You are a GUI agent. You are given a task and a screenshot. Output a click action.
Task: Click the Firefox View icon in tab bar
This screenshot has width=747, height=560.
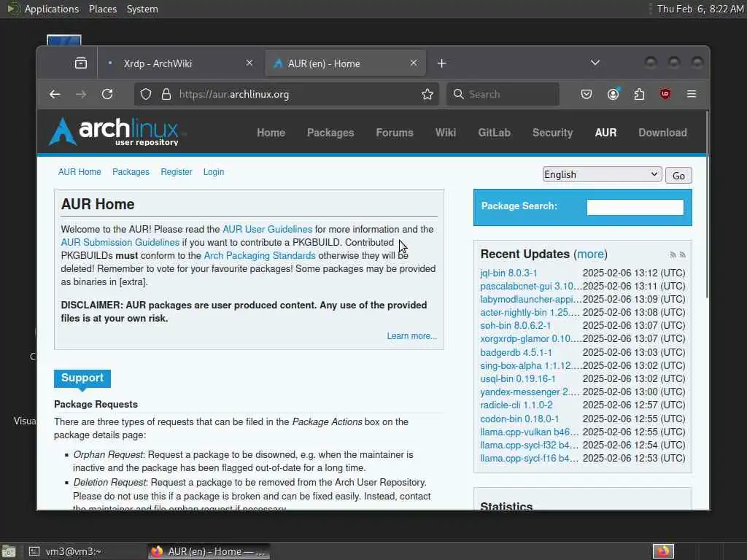point(81,63)
